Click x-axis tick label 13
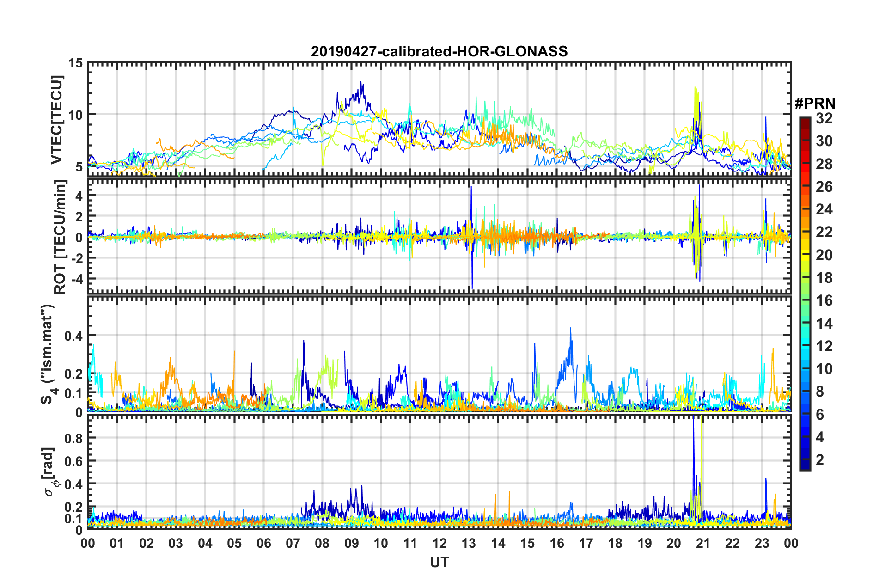Screen dimensions: 879x588 (469, 543)
